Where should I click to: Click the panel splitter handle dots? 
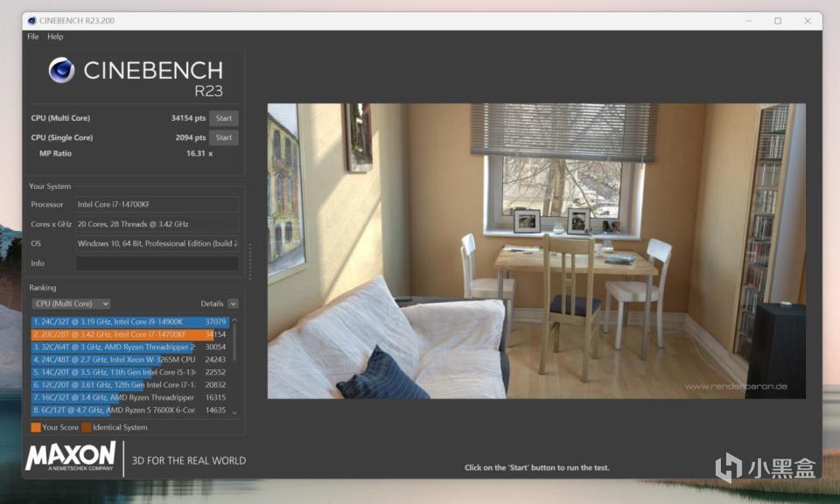(x=250, y=262)
